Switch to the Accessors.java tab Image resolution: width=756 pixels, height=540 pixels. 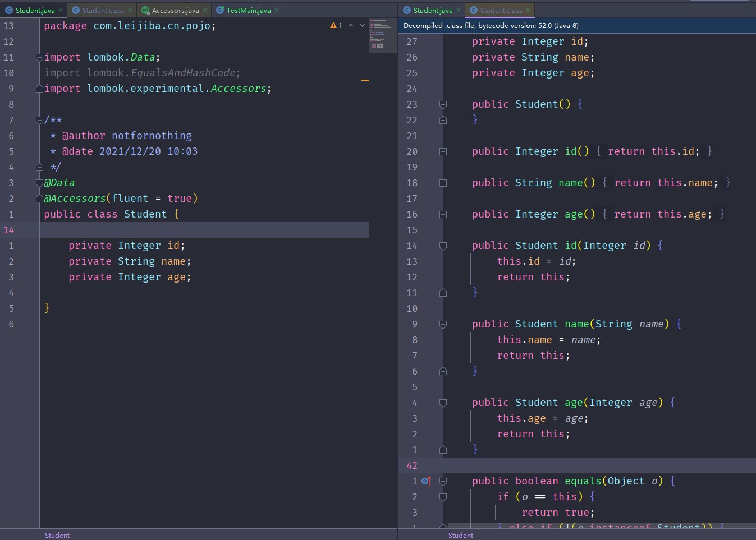(x=175, y=10)
